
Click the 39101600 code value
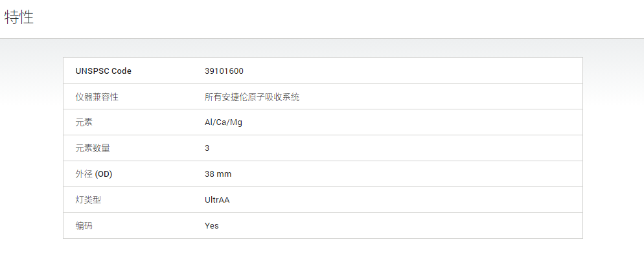pyautogui.click(x=224, y=71)
